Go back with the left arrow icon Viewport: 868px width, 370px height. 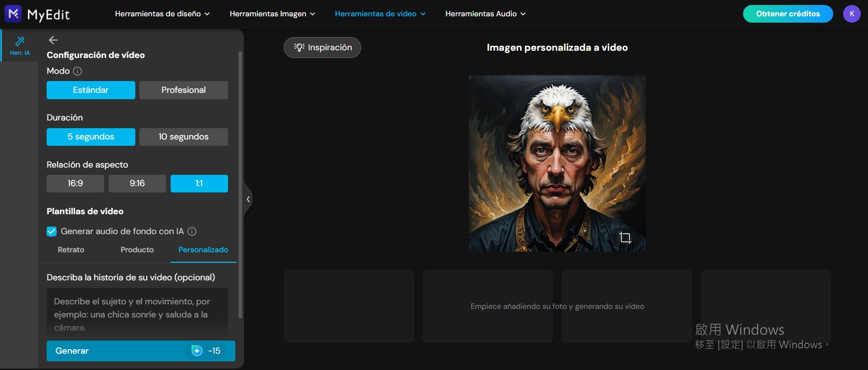pyautogui.click(x=53, y=40)
